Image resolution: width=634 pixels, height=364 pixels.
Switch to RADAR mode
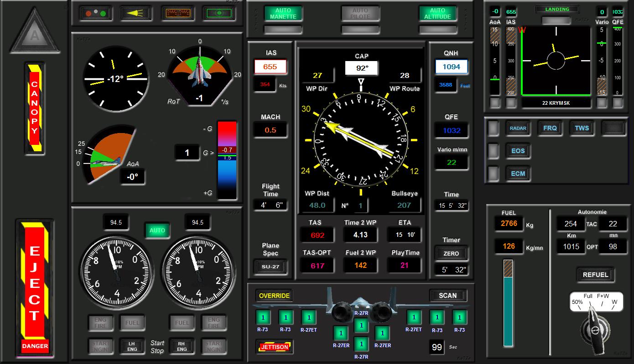click(x=518, y=128)
